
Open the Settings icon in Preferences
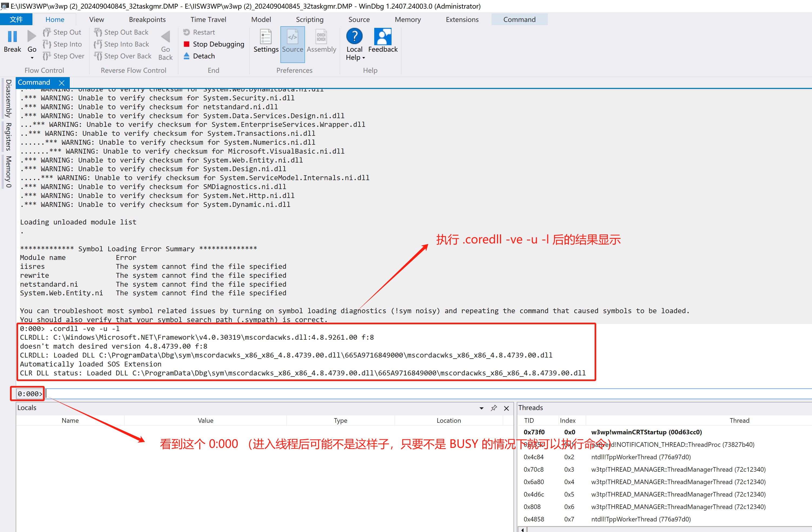[266, 37]
